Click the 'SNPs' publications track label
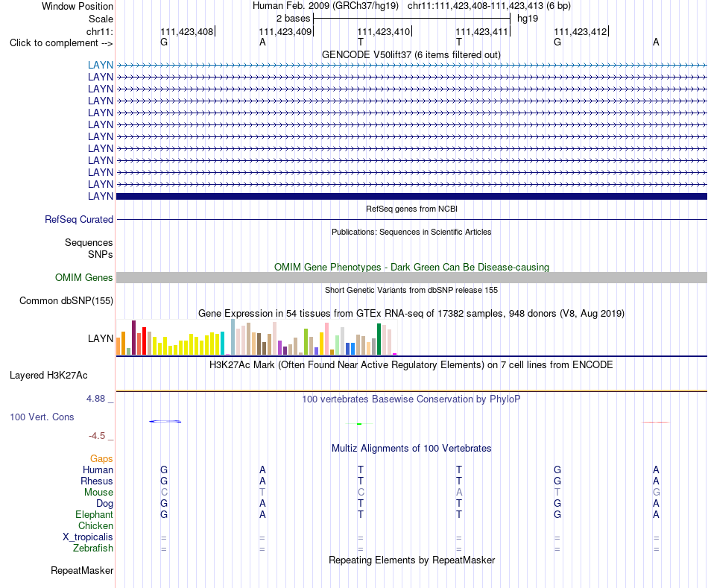 (x=101, y=254)
